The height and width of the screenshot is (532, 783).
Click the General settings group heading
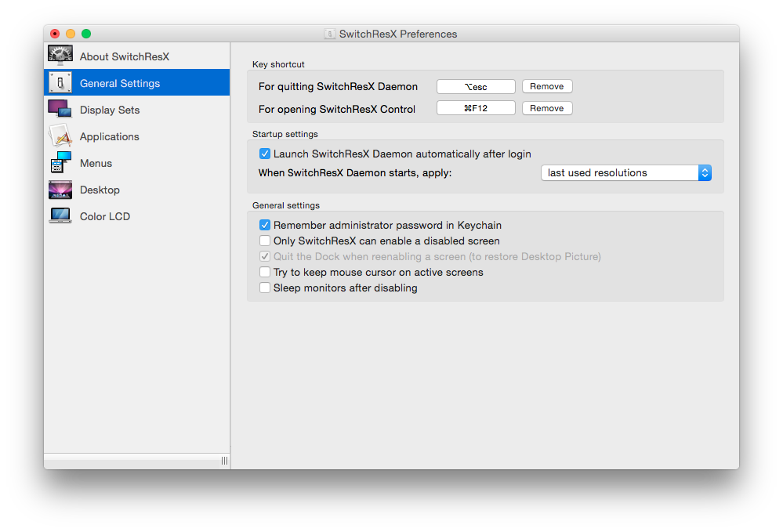286,205
